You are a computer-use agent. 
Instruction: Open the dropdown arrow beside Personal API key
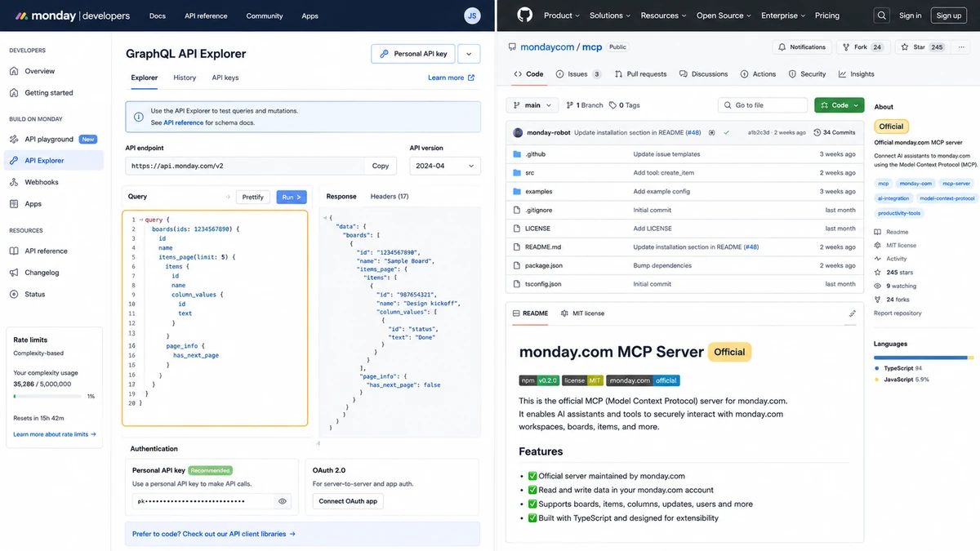(469, 54)
